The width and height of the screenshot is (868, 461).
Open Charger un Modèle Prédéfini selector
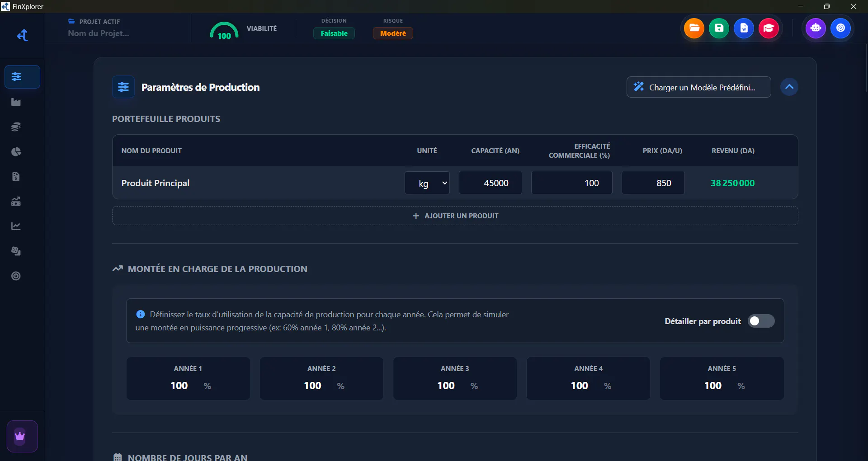click(699, 87)
